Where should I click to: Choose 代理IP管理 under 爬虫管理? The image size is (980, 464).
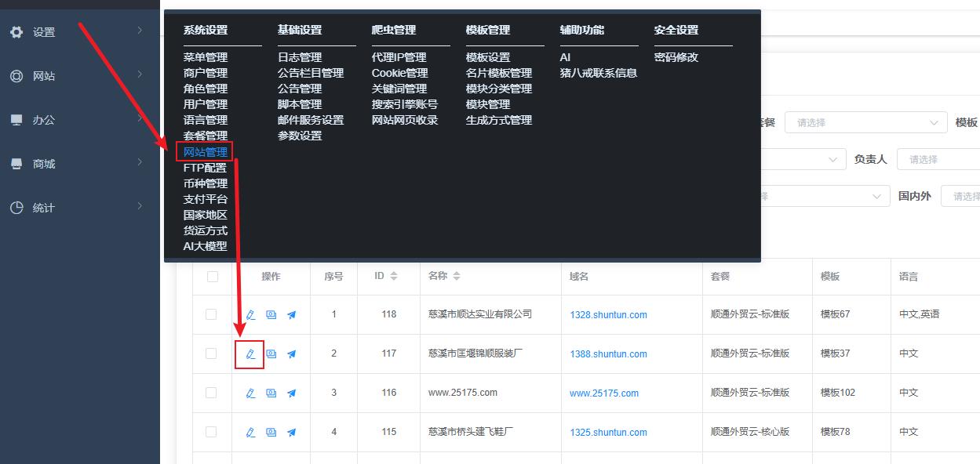399,57
